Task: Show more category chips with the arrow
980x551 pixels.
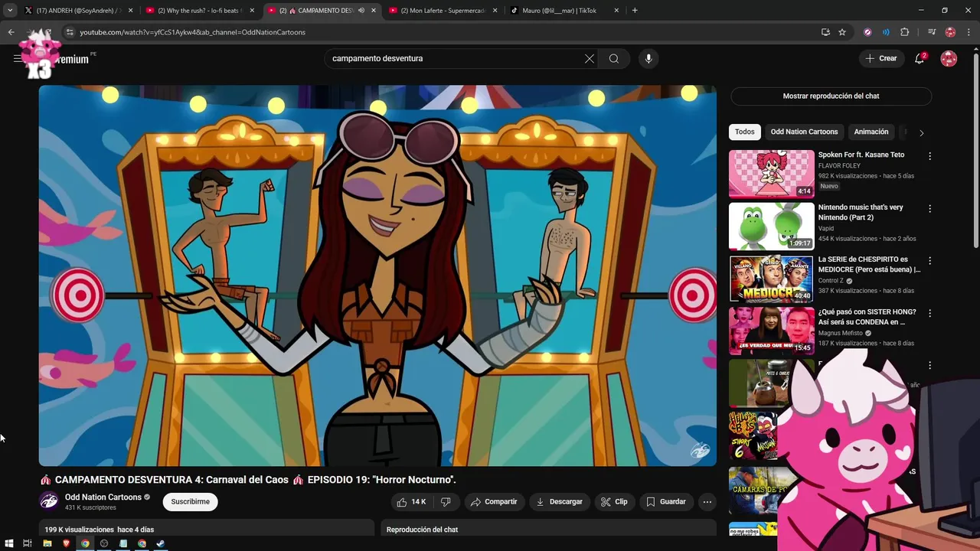Action: (x=921, y=132)
